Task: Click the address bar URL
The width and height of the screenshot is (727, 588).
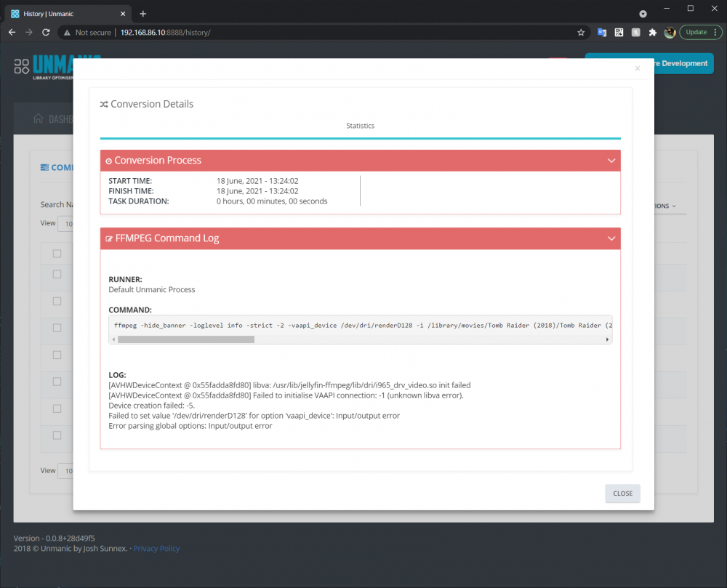Action: 165,33
